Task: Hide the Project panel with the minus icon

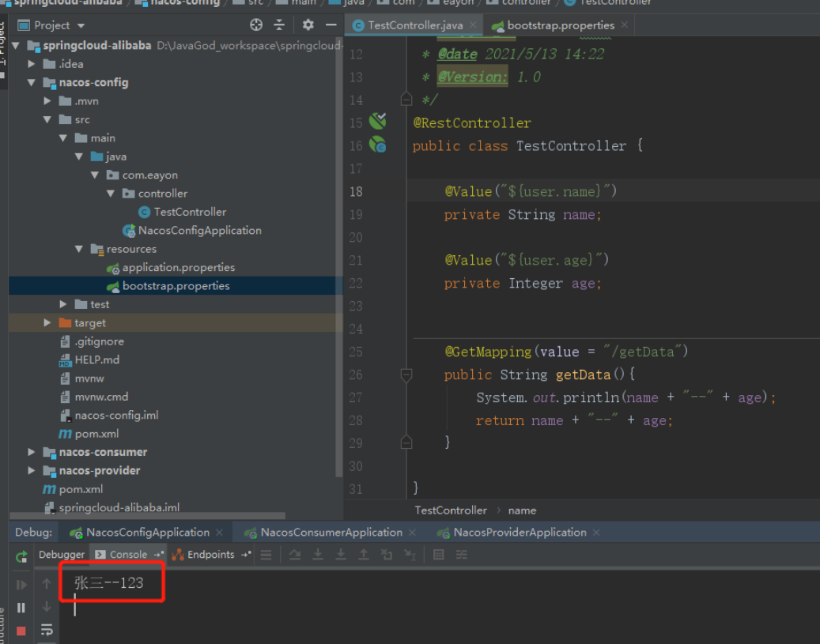Action: tap(331, 24)
